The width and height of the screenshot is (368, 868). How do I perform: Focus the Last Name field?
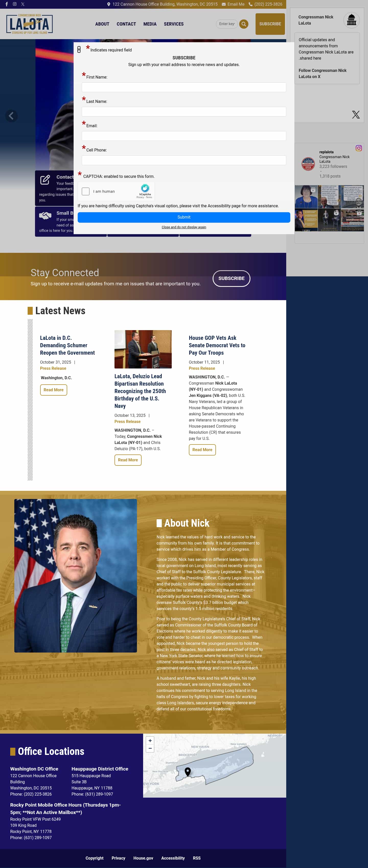184,112
